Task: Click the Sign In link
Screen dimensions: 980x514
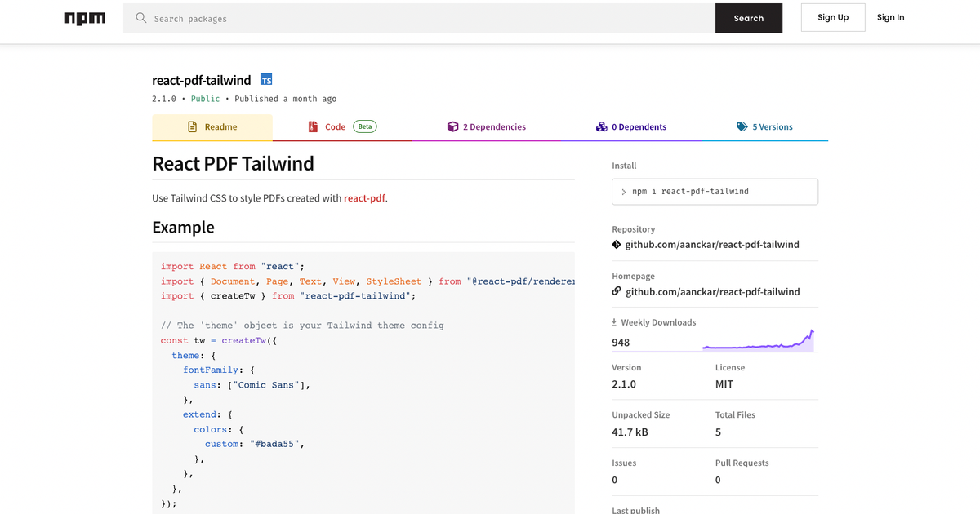Action: [890, 18]
